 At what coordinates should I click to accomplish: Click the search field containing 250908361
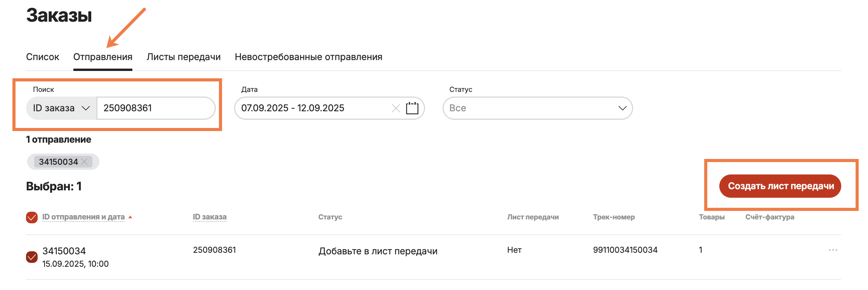point(155,108)
